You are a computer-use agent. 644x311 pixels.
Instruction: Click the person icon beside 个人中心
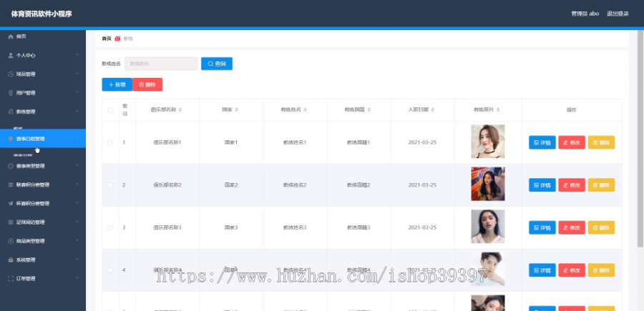pyautogui.click(x=11, y=55)
